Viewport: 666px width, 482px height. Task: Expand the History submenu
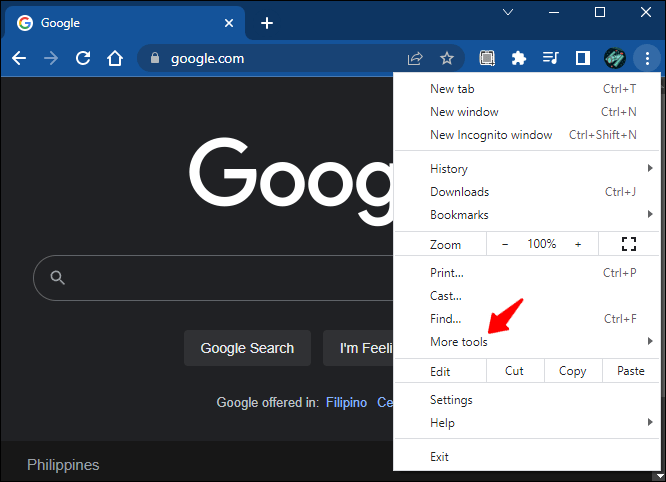pos(527,169)
